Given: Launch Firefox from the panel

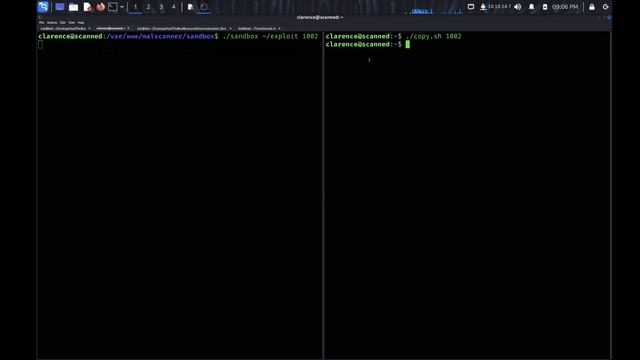Looking at the screenshot, I should 100,7.
